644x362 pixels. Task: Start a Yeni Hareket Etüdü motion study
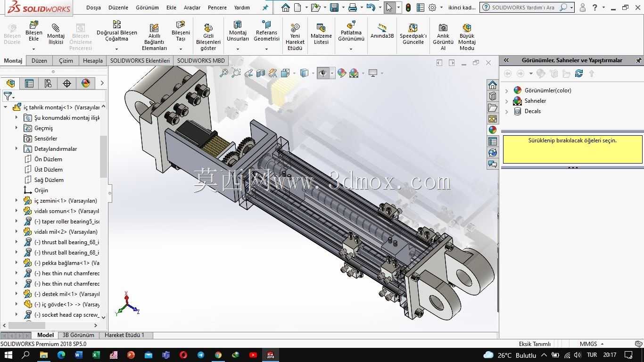coord(295,37)
